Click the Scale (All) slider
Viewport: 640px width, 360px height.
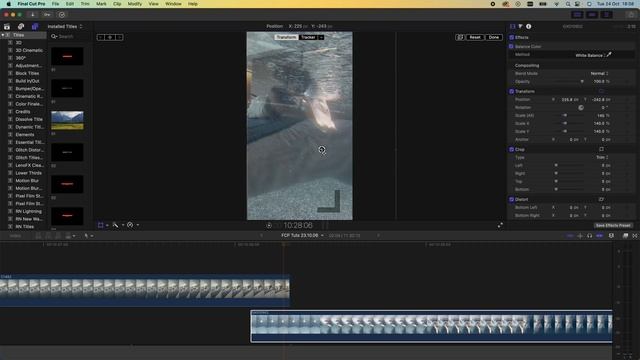(x=569, y=116)
